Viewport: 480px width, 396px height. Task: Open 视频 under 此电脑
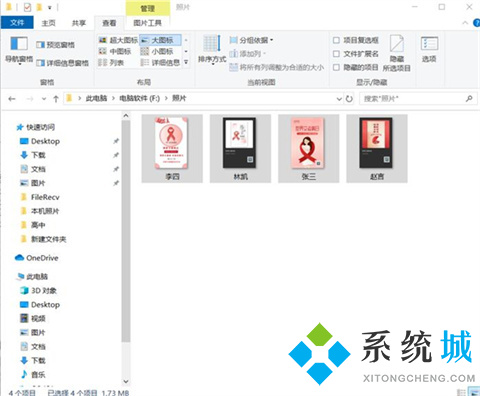(x=33, y=318)
